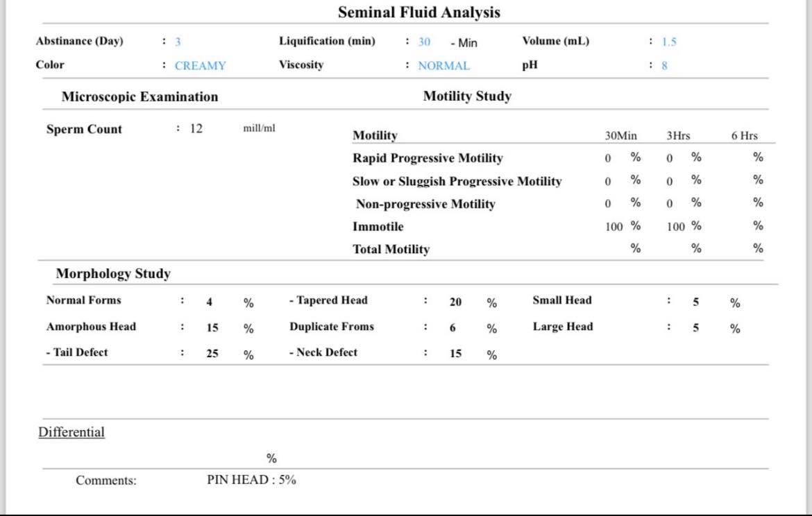The width and height of the screenshot is (812, 516).
Task: Click the Microscopic Examination heading
Action: coord(139,97)
